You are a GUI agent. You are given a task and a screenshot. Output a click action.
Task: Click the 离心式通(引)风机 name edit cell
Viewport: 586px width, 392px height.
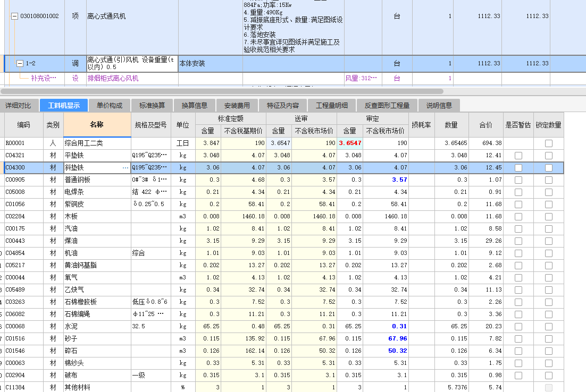132,63
